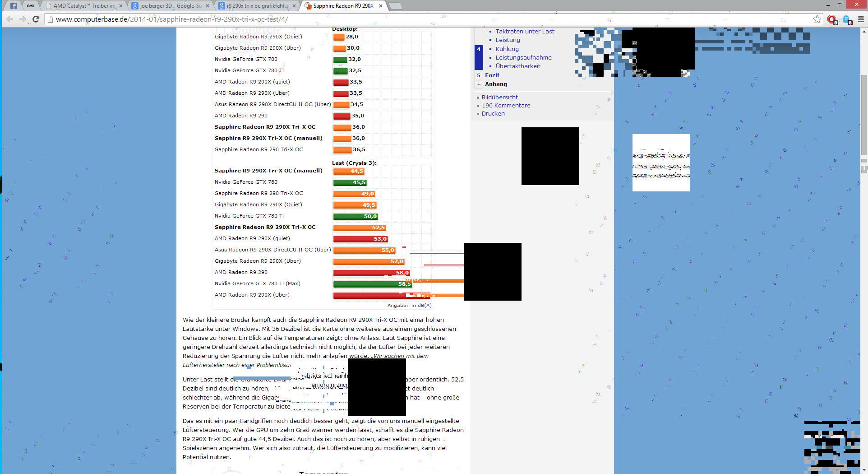Close the r9 290x grafikfehler tab
Screen dimensions: 868x474
coord(294,6)
